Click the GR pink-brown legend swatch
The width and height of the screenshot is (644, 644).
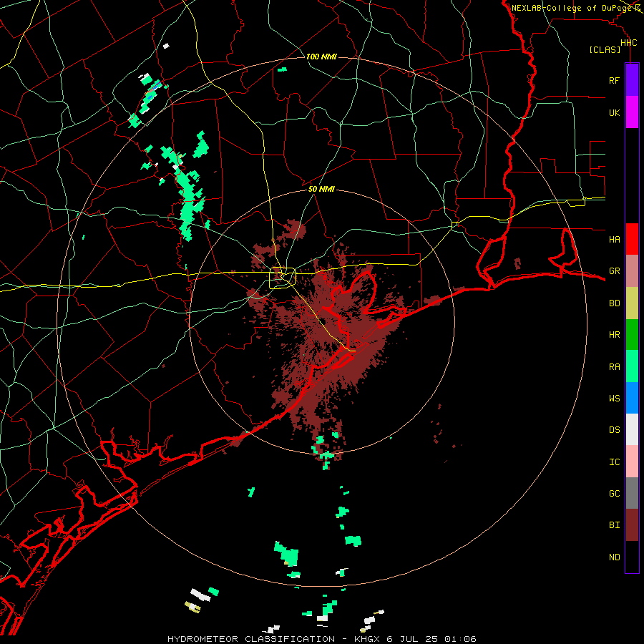coord(632,271)
